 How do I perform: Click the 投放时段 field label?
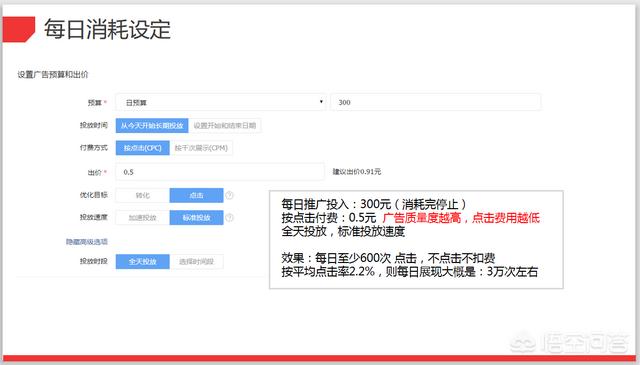pos(93,261)
